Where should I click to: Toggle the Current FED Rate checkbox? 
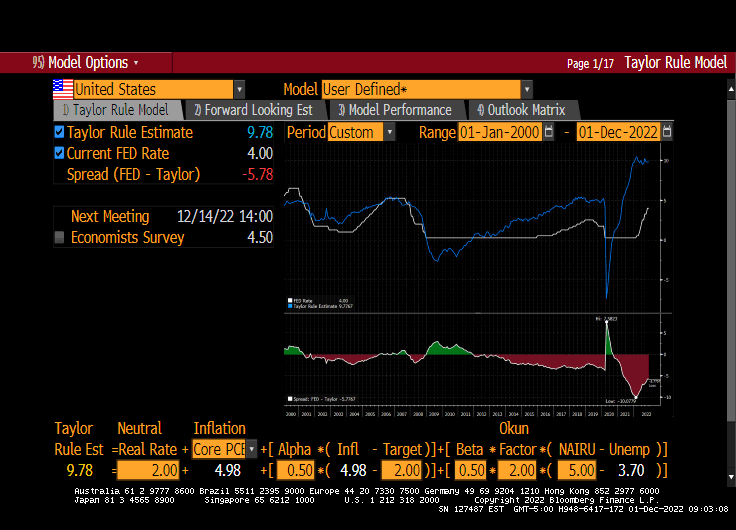pyautogui.click(x=60, y=154)
